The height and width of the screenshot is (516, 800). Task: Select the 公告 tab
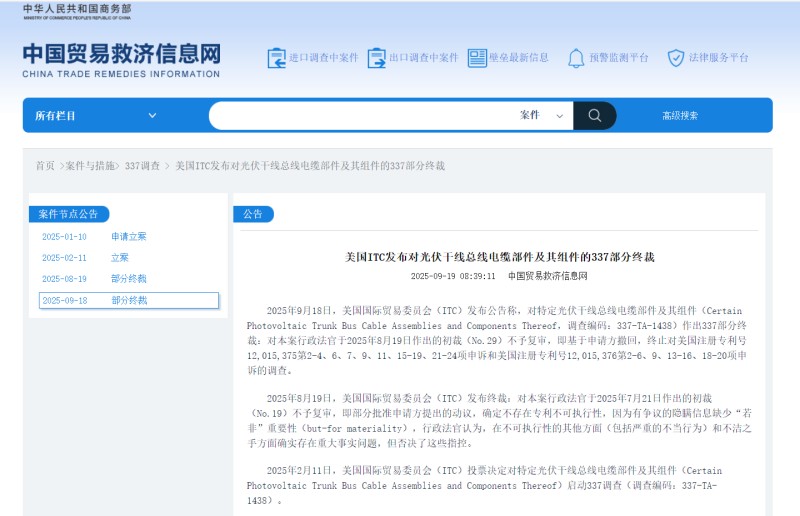253,214
